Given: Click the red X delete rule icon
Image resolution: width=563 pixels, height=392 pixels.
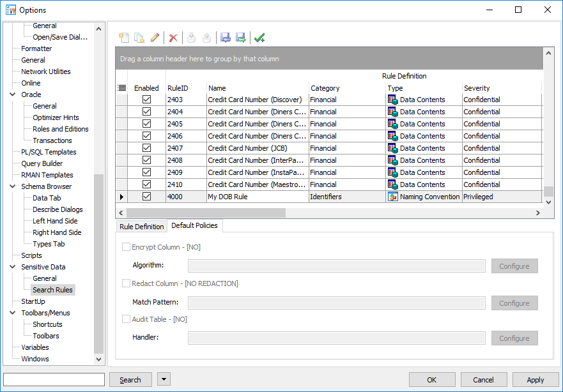Looking at the screenshot, I should [173, 38].
